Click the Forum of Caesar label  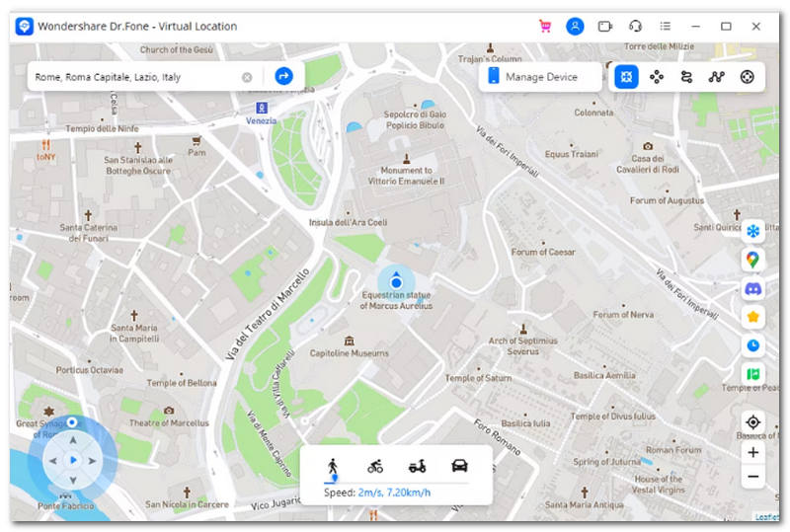[x=543, y=252]
